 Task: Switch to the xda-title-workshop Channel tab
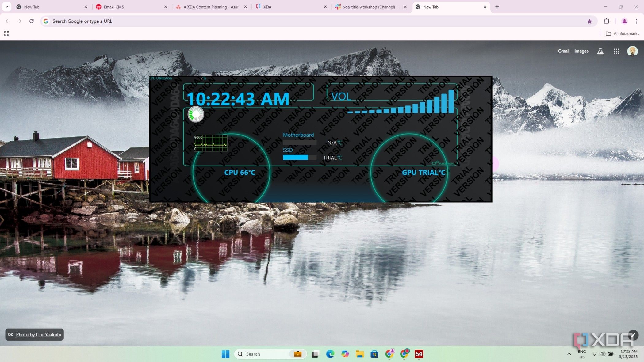pyautogui.click(x=371, y=7)
